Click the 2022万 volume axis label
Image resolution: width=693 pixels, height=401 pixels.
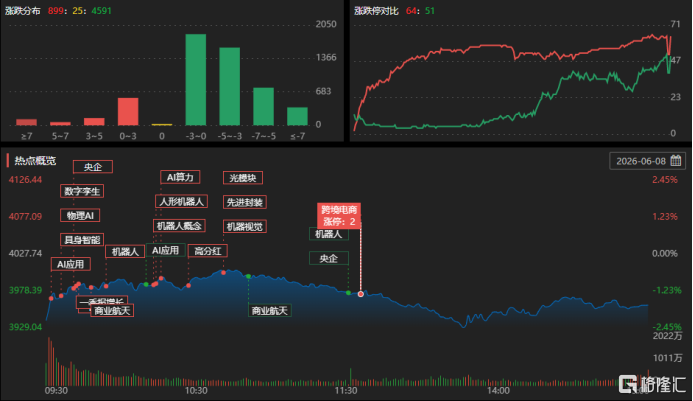(667, 336)
